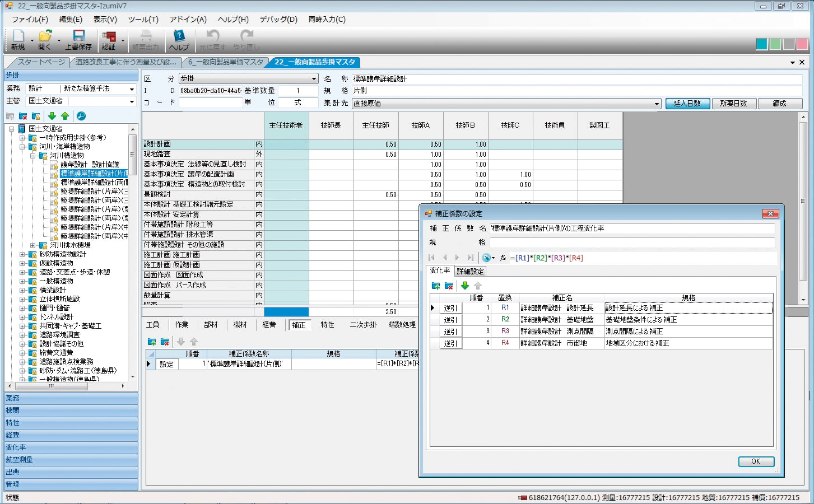814x504 pixels.
Task: Click the 逆引 button for row R3
Action: pos(450,332)
